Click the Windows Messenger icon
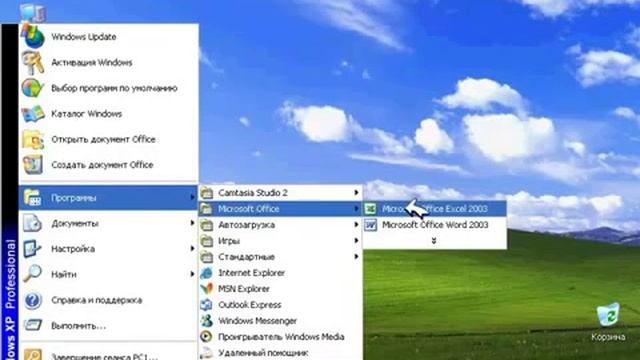Viewport: 640px width, 360px height. [x=207, y=321]
